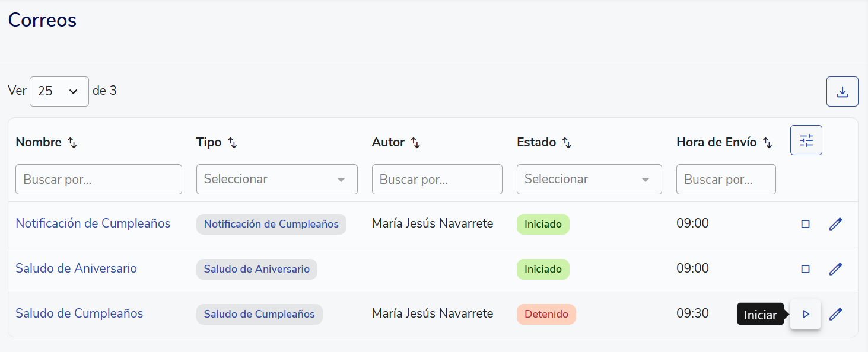Stop the Notificación de Cumpleaños email

coord(805,224)
